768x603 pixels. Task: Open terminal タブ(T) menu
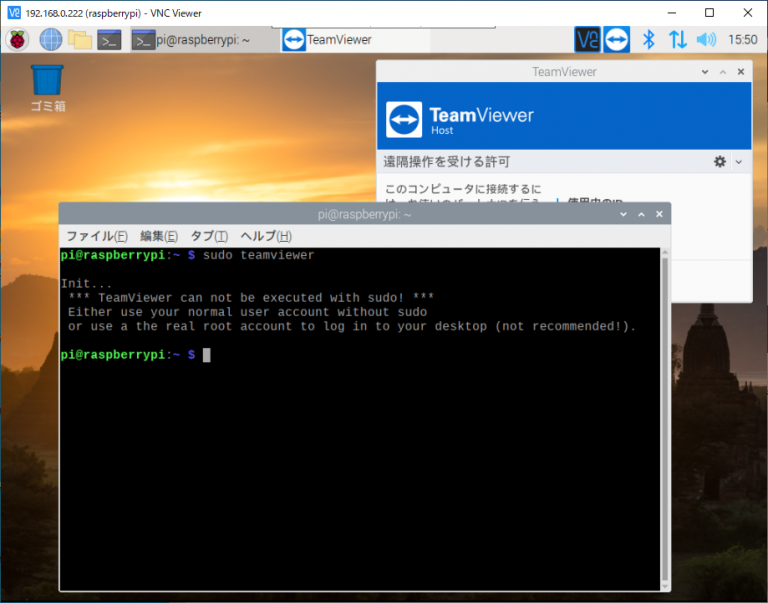point(209,236)
